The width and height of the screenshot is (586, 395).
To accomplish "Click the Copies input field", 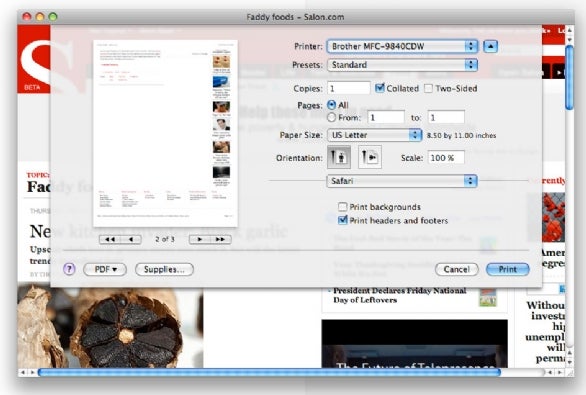I will coord(349,88).
